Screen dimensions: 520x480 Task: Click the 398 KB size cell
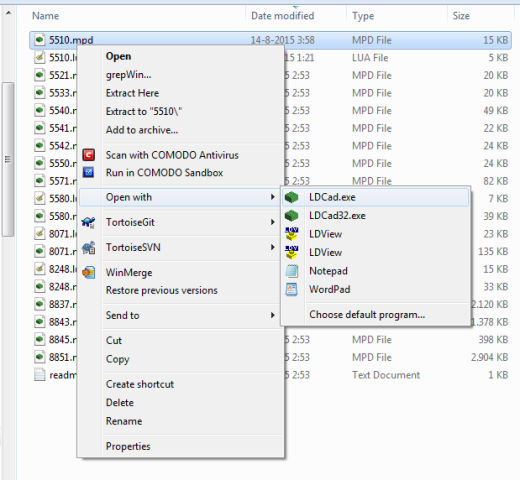(x=493, y=340)
